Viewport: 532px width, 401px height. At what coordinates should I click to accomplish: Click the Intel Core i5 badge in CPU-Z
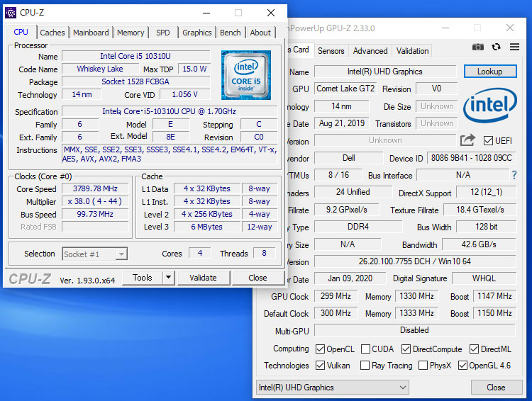(x=246, y=75)
